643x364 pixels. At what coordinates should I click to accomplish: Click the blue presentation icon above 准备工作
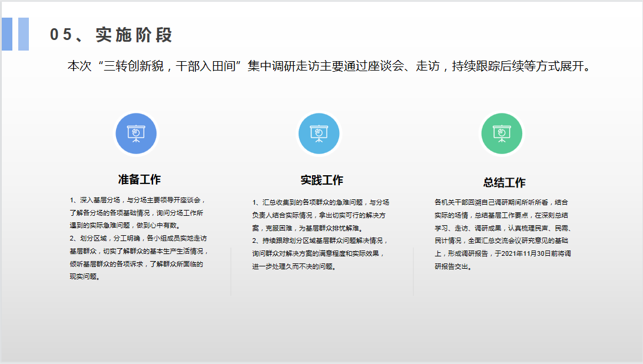click(137, 133)
